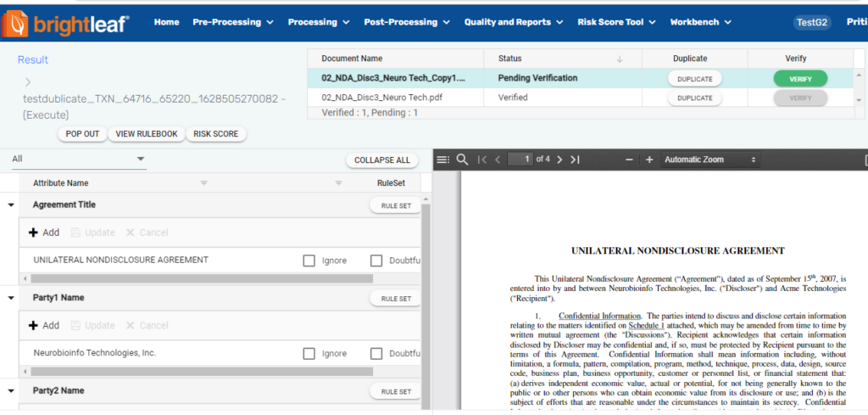The height and width of the screenshot is (415, 868).
Task: Click the PDF search magnifier icon
Action: 462,160
